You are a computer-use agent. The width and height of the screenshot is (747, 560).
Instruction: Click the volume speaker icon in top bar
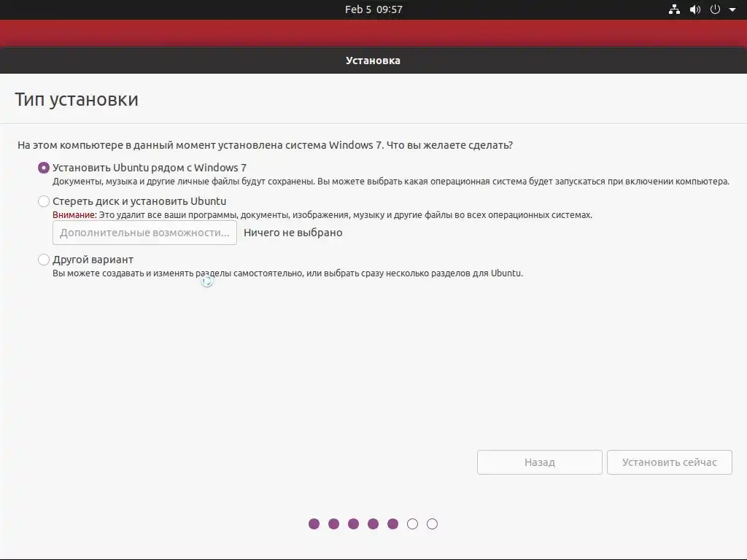pyautogui.click(x=695, y=9)
